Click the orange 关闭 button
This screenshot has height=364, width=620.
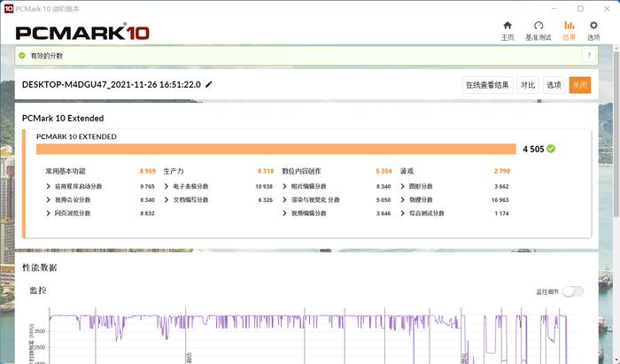click(x=579, y=85)
